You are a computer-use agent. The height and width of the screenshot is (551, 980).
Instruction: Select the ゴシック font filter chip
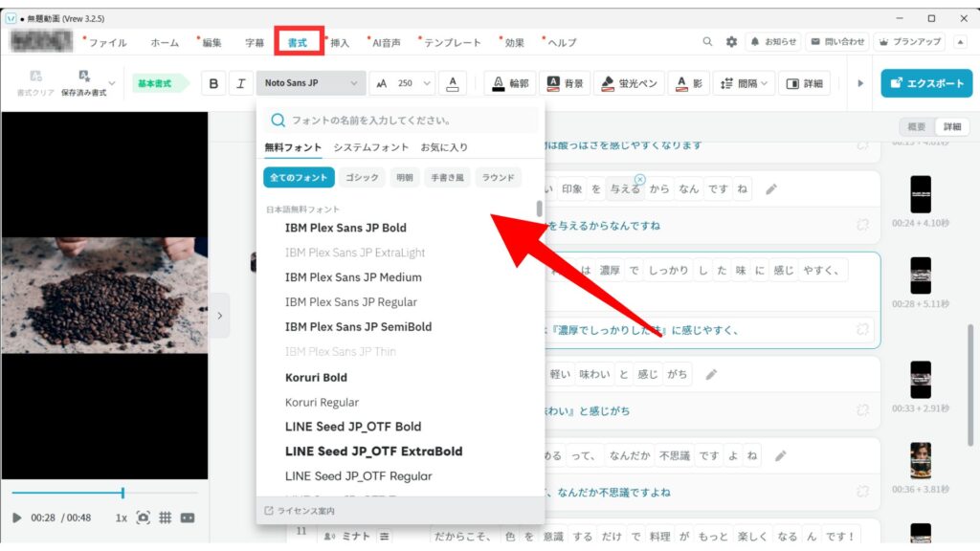pyautogui.click(x=363, y=177)
